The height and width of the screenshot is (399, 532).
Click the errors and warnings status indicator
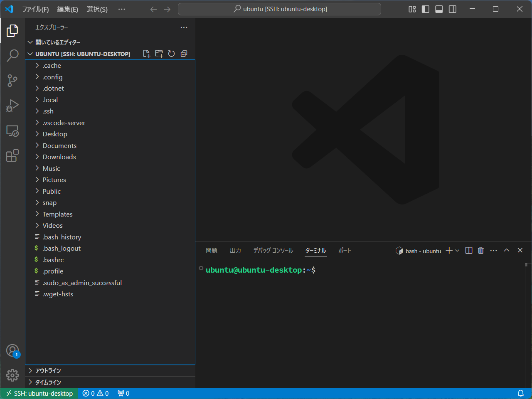(x=96, y=393)
